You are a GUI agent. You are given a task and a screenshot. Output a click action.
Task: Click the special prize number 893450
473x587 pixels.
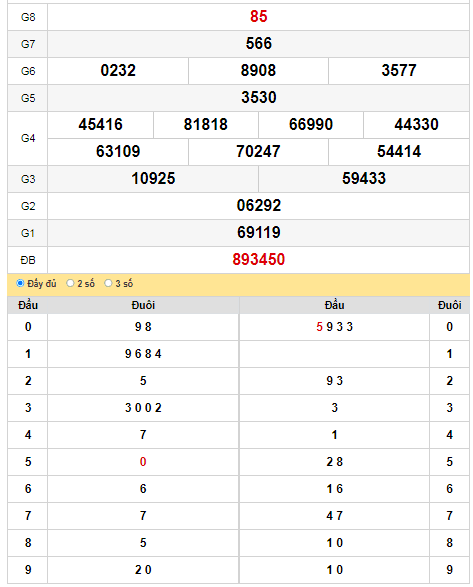pos(258,259)
